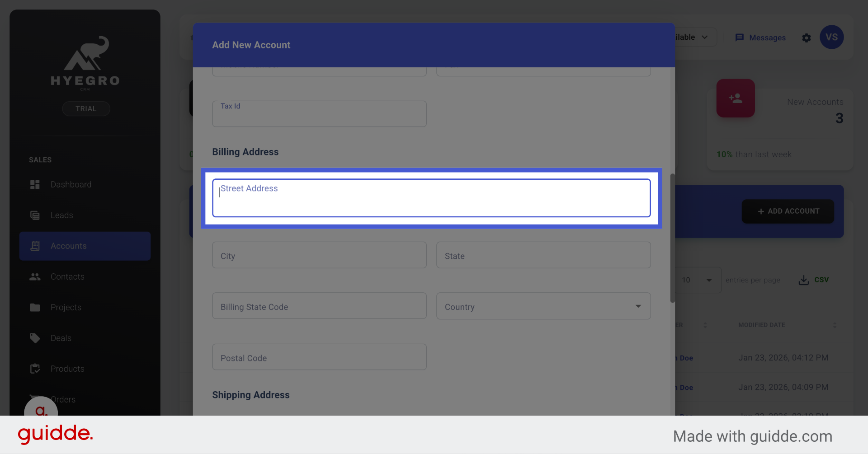Viewport: 868px width, 454px height.
Task: Open the Messages chat icon
Action: pyautogui.click(x=741, y=37)
